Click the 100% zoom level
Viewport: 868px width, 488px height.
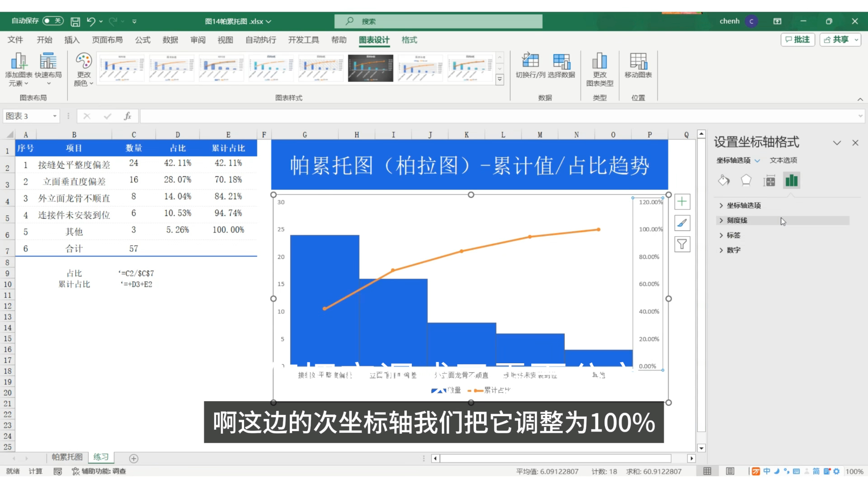pos(854,471)
